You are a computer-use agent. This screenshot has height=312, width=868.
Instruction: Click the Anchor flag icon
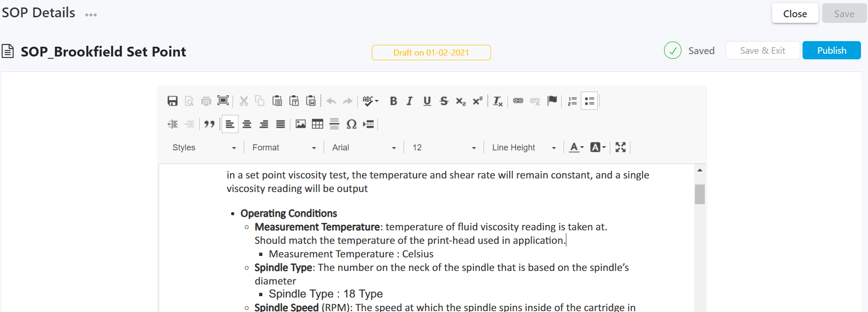click(552, 101)
